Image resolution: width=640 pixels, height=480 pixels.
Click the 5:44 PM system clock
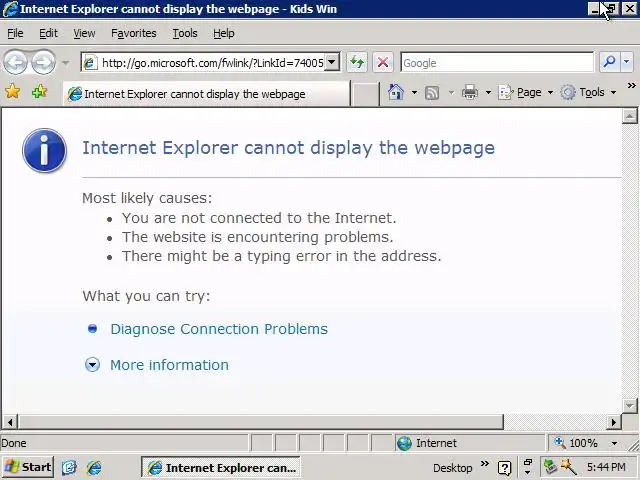tap(606, 467)
